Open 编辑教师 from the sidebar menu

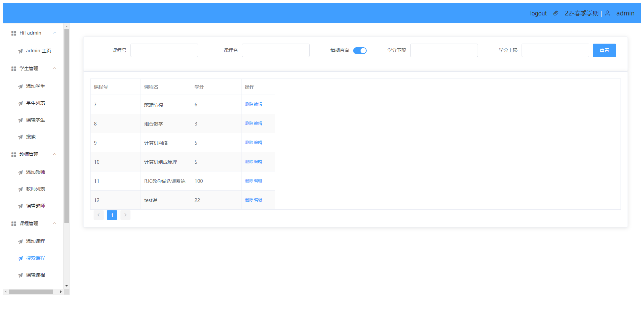[x=35, y=206]
